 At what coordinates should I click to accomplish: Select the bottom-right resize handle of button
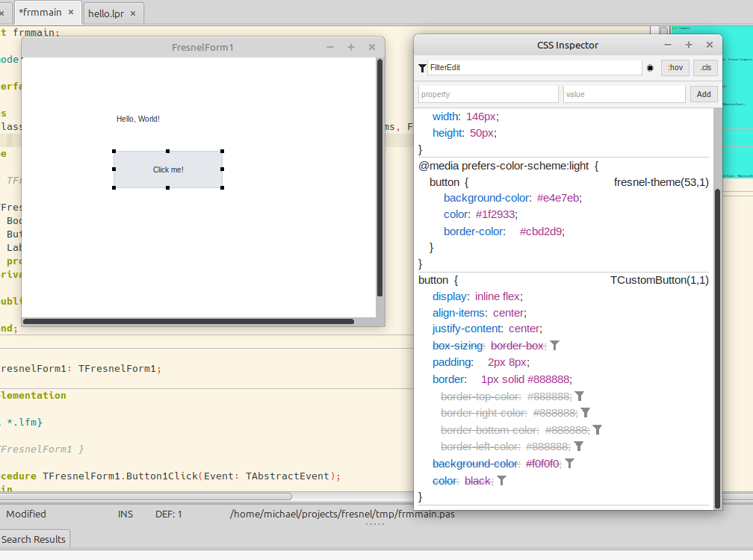tap(223, 187)
